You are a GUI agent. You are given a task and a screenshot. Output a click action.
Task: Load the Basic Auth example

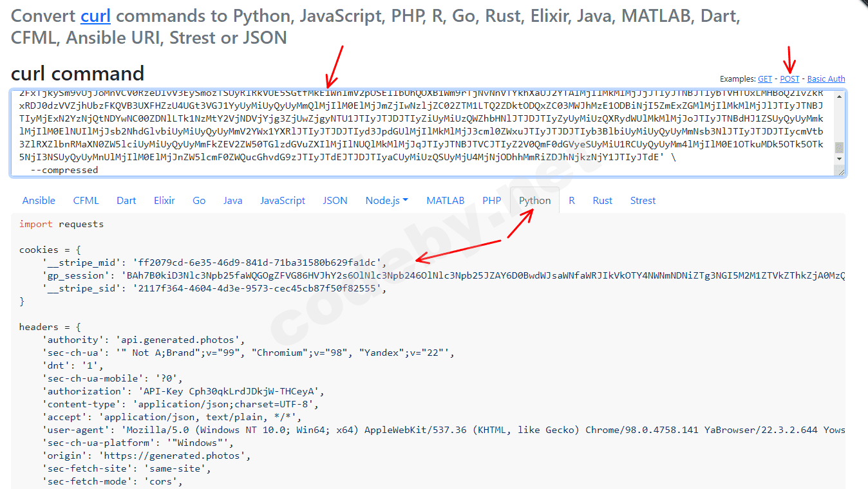(826, 79)
